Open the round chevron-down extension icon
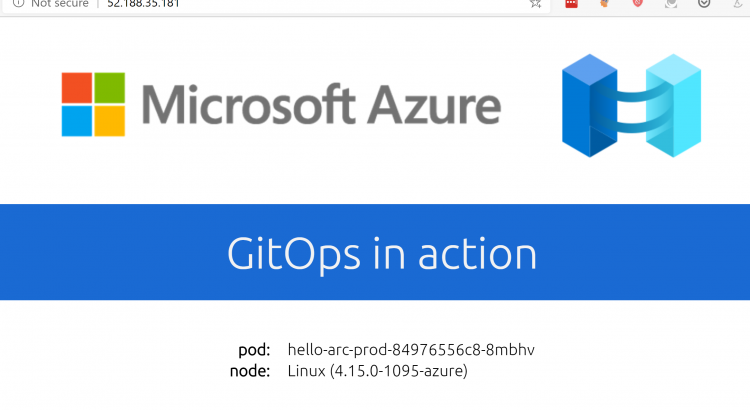Screen dimensions: 750x410 point(704,3)
